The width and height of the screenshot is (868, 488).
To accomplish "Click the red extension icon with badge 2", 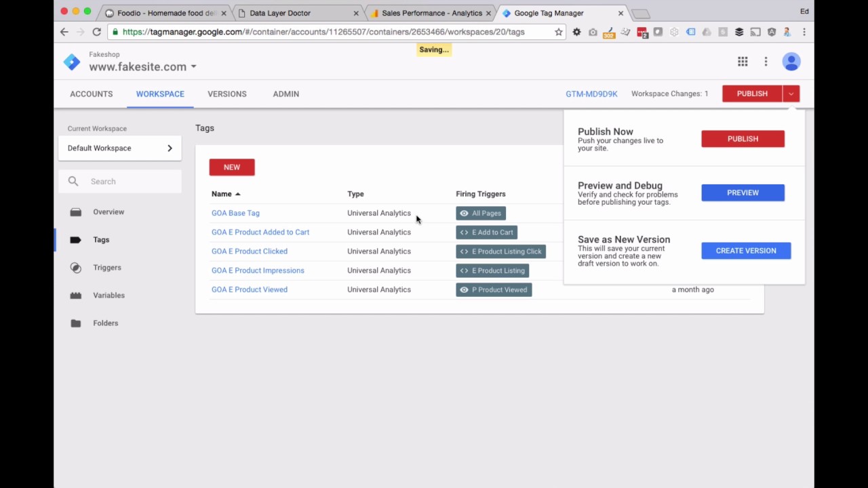I will tap(642, 32).
